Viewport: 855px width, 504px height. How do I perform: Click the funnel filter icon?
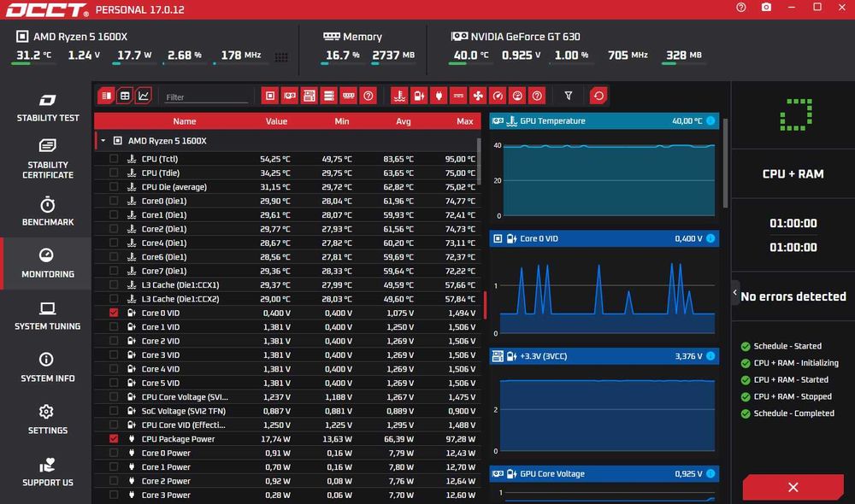pos(569,96)
